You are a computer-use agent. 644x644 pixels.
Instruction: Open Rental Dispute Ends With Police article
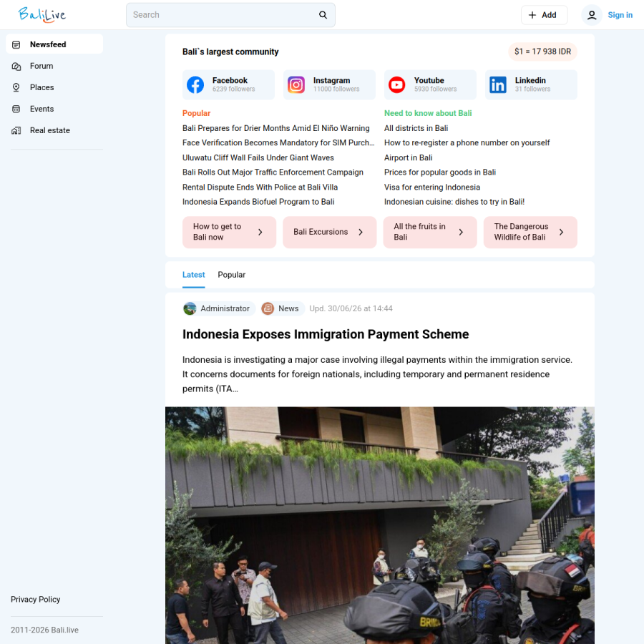coord(260,187)
